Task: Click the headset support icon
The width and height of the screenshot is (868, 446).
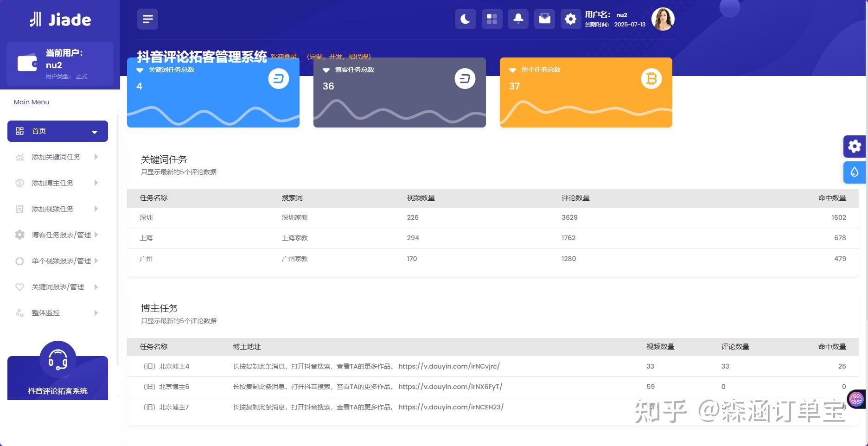Action: point(58,359)
